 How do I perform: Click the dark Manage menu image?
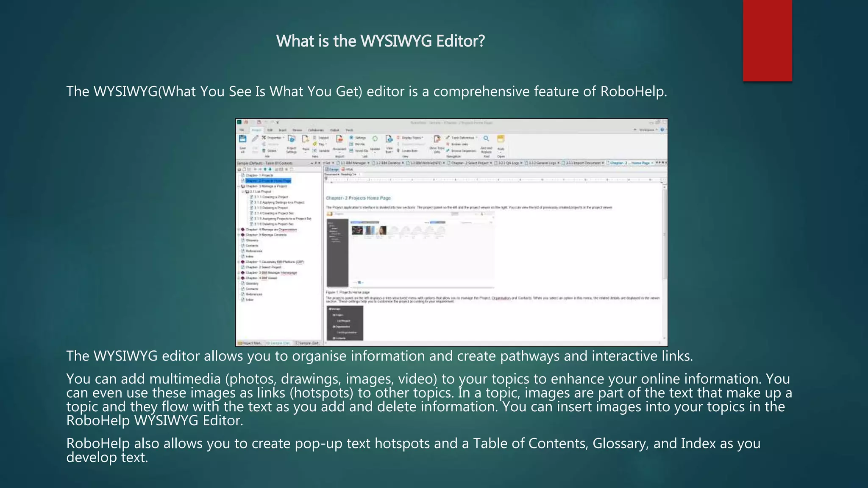(x=345, y=323)
